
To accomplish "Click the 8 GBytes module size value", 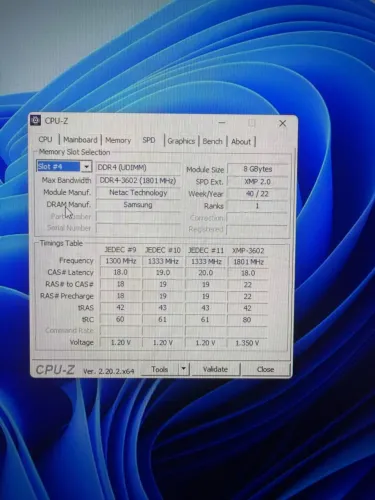I will [257, 169].
